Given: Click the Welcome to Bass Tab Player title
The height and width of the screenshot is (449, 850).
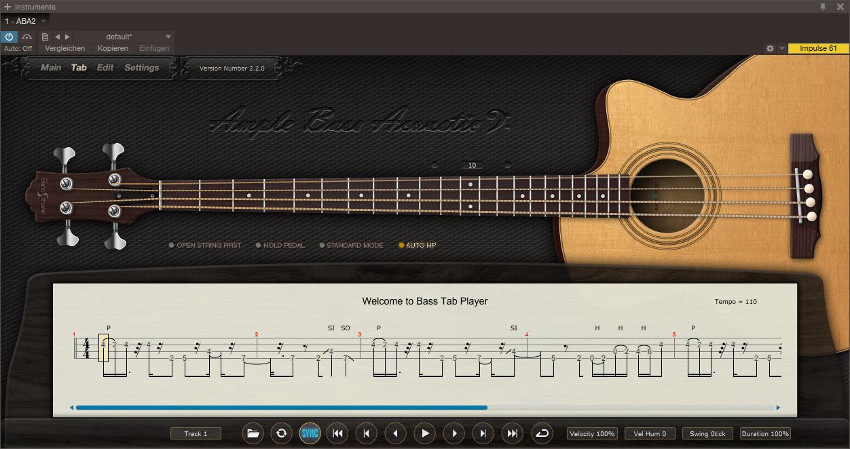Looking at the screenshot, I should point(425,301).
